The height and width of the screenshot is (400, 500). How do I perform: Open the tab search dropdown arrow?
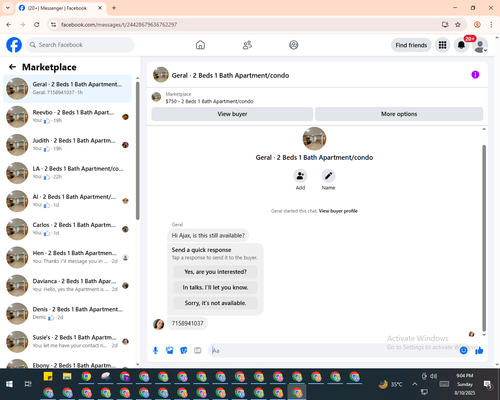[x=8, y=8]
